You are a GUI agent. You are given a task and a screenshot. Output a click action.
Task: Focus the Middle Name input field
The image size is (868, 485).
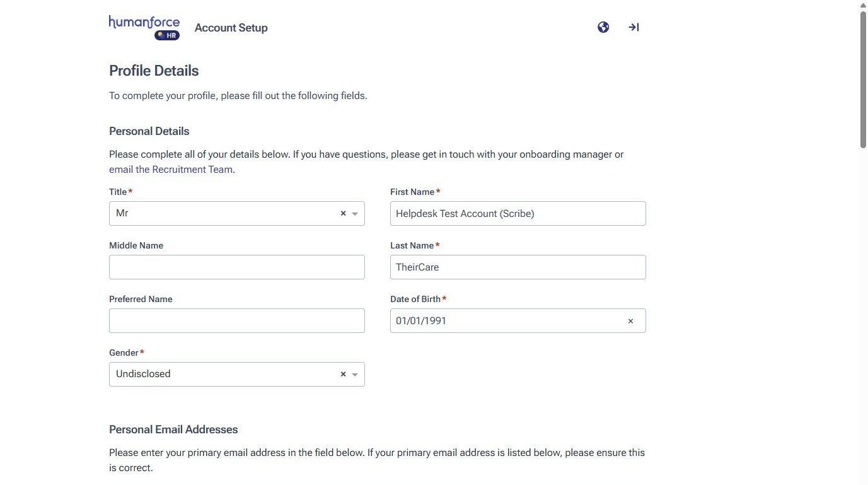(236, 267)
